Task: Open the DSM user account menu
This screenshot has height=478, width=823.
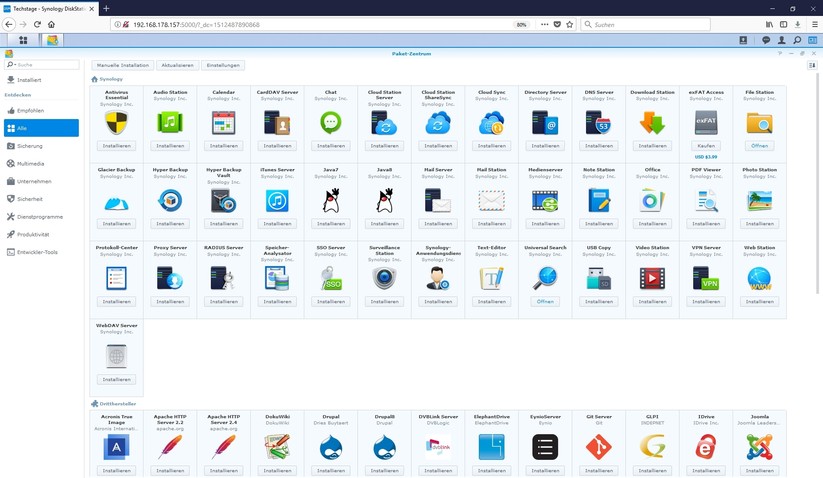Action: click(783, 40)
